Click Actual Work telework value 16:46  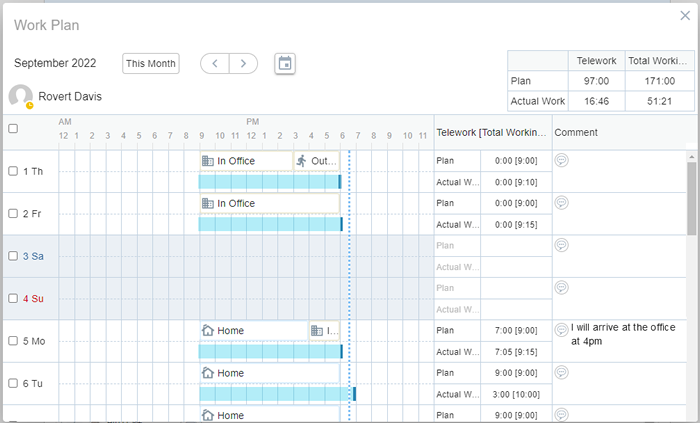pos(596,101)
